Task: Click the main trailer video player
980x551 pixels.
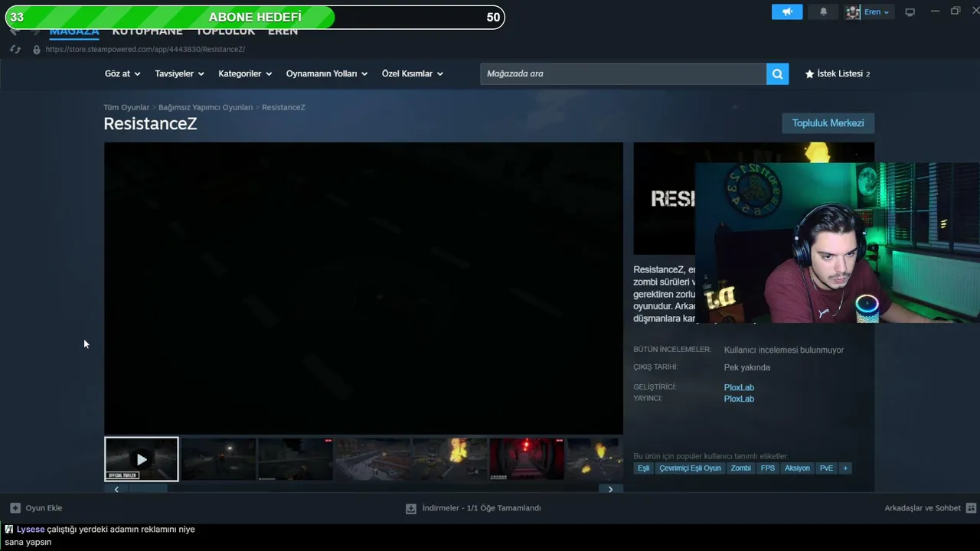Action: [364, 289]
